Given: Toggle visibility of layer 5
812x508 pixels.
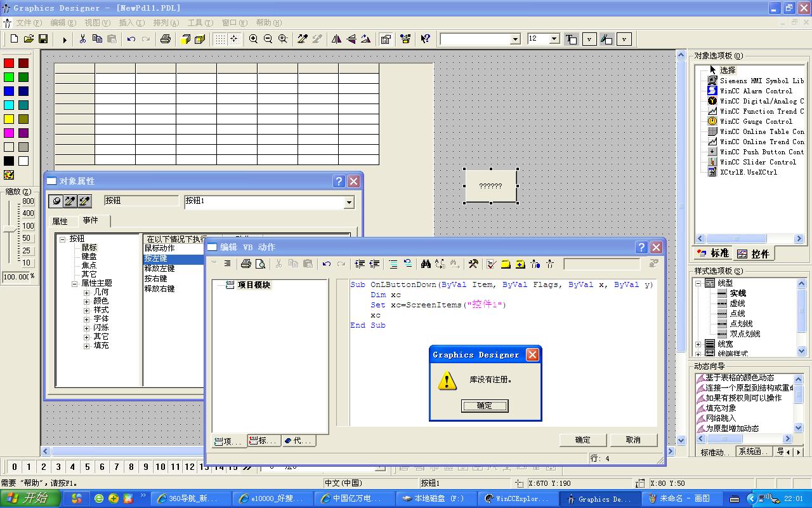Looking at the screenshot, I should (88, 467).
